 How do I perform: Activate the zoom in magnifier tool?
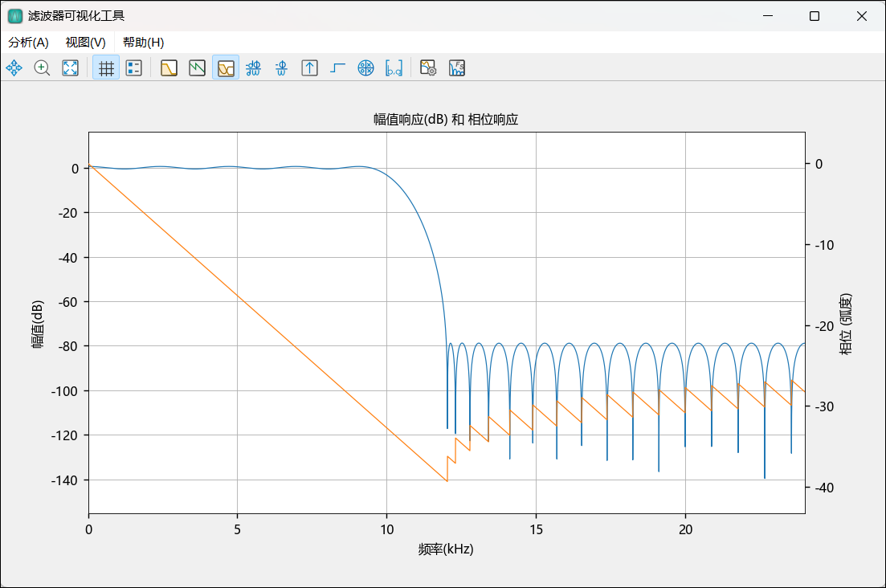tap(42, 68)
